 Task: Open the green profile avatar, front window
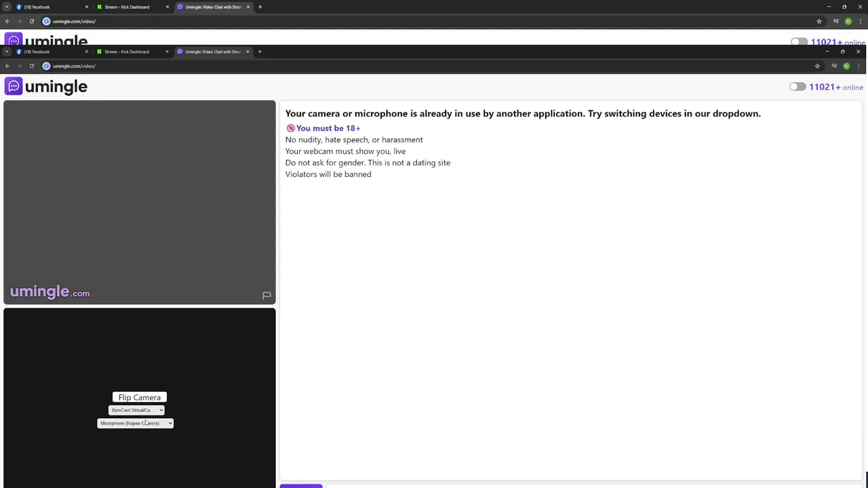point(846,66)
